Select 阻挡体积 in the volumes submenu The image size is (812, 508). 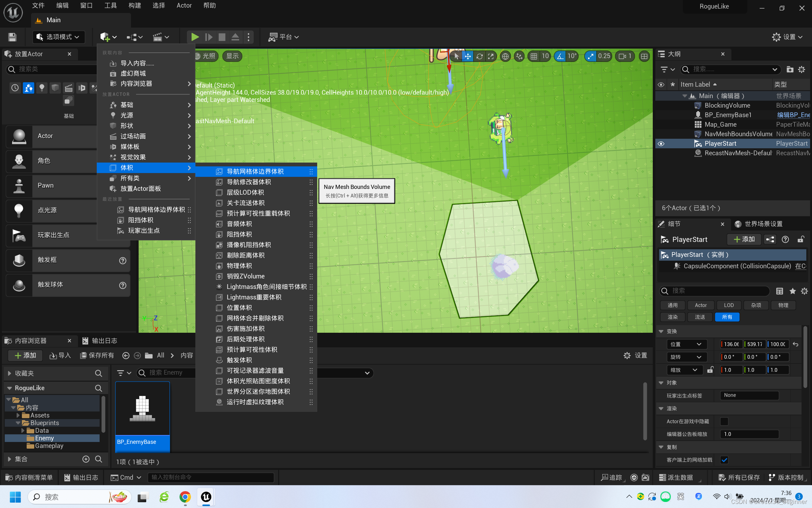(x=256, y=234)
